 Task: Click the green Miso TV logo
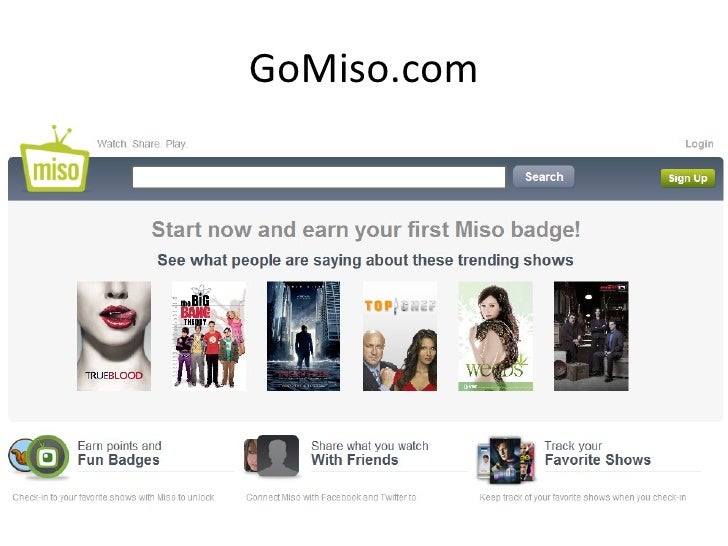(55, 159)
